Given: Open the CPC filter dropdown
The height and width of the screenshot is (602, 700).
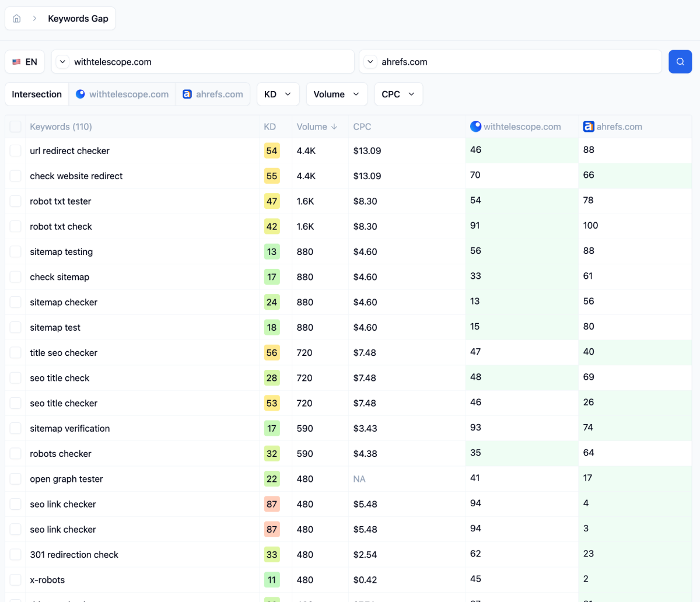Looking at the screenshot, I should click(x=398, y=94).
